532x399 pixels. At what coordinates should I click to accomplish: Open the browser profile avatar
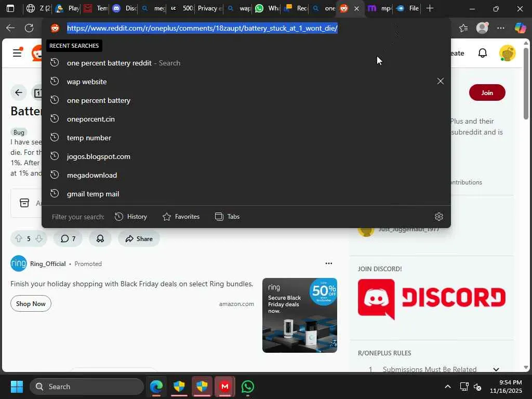point(482,28)
